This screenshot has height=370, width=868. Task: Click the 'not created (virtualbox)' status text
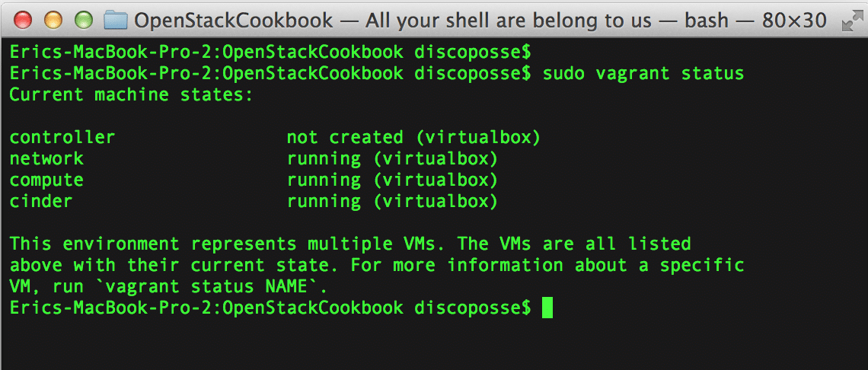click(x=413, y=138)
